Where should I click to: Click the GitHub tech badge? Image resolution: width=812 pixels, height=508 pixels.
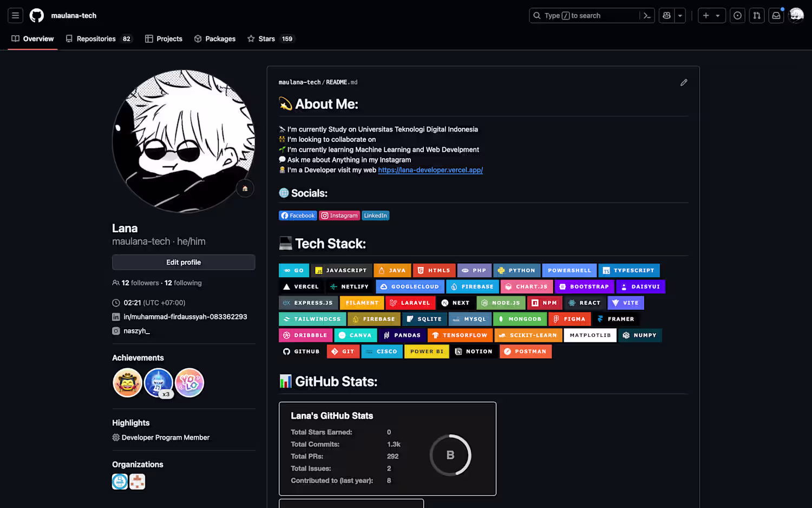302,351
